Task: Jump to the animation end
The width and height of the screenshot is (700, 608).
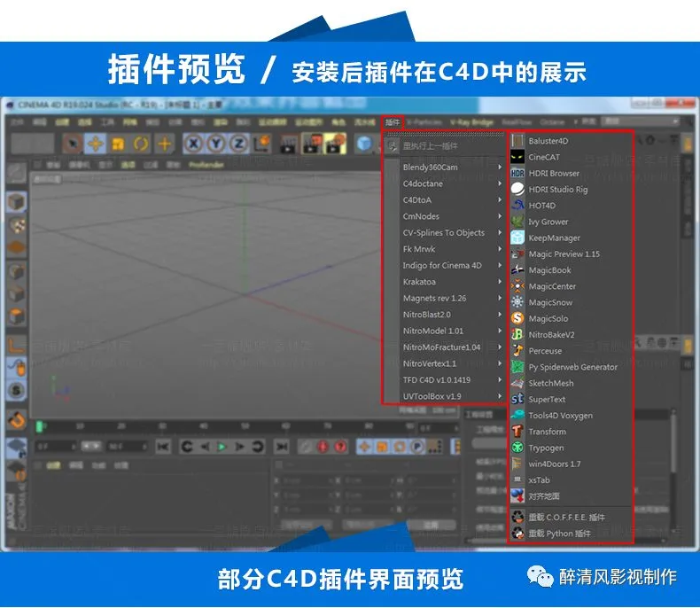Action: [x=282, y=447]
